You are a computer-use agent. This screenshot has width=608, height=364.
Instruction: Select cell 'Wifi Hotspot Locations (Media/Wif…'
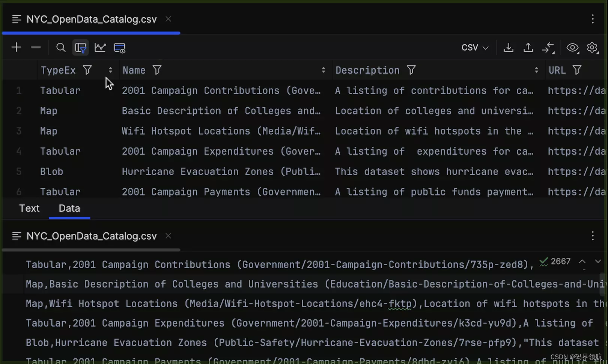(x=221, y=131)
